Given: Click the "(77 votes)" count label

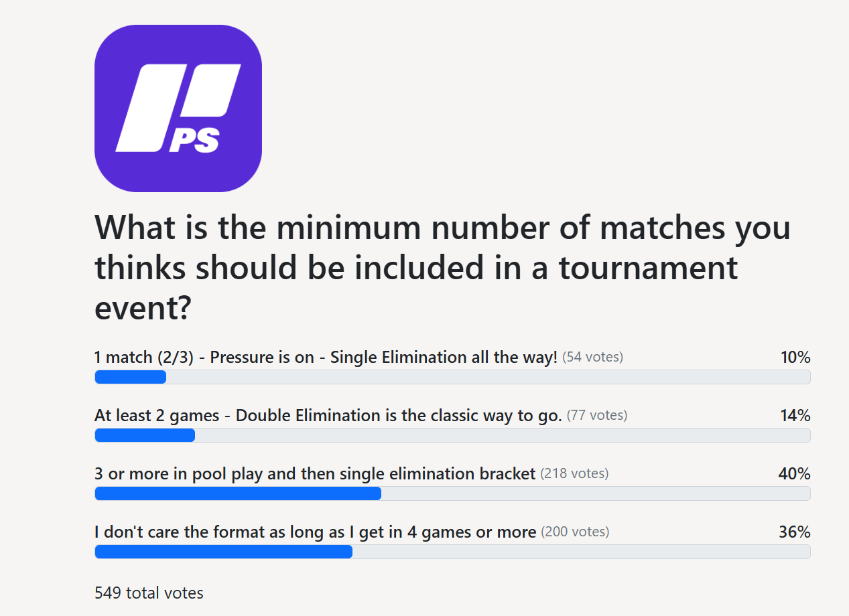Looking at the screenshot, I should [597, 416].
